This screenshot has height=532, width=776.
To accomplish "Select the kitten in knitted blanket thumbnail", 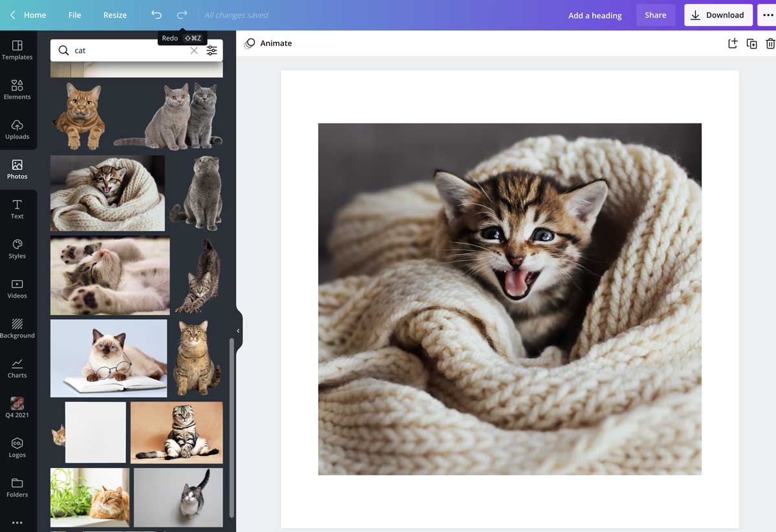I will click(x=107, y=193).
